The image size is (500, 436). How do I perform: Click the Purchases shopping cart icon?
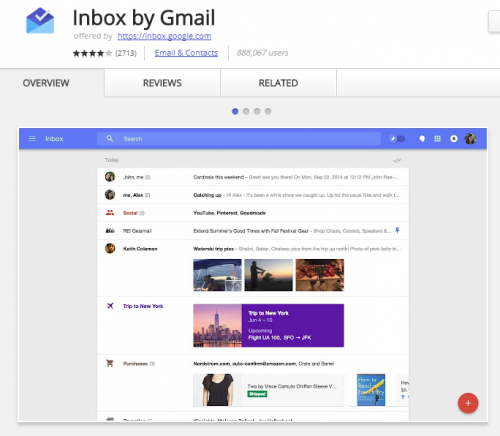pos(110,363)
